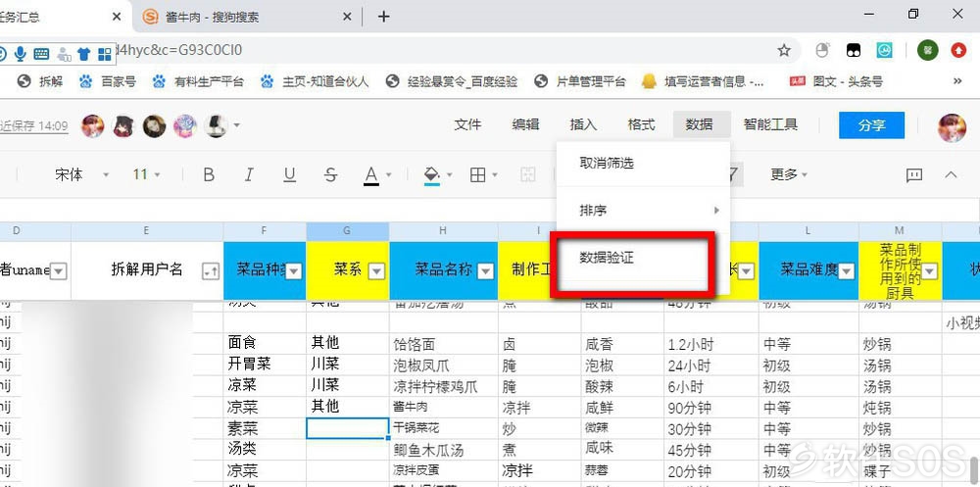Click the microphone icon in input toolbar
Image resolution: width=980 pixels, height=487 pixels.
tap(20, 54)
